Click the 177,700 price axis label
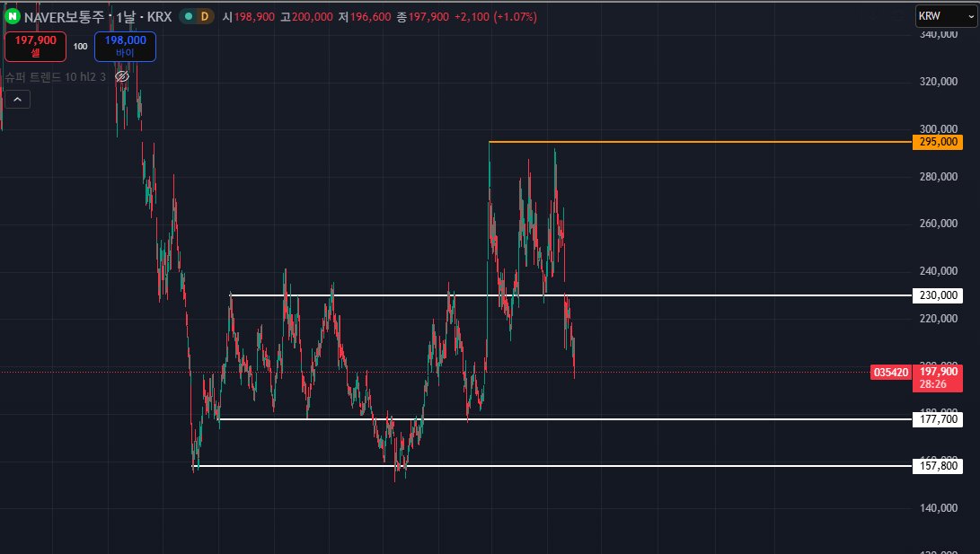 (x=938, y=419)
